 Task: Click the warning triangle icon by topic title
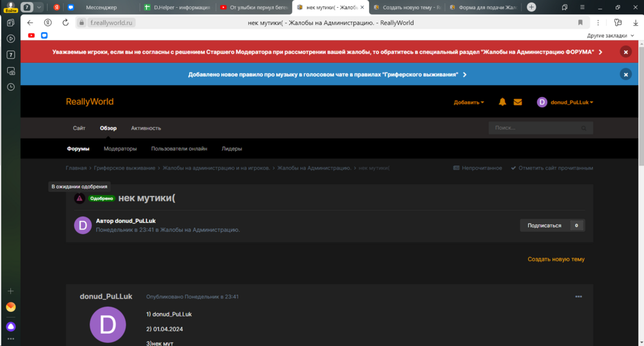(x=79, y=198)
